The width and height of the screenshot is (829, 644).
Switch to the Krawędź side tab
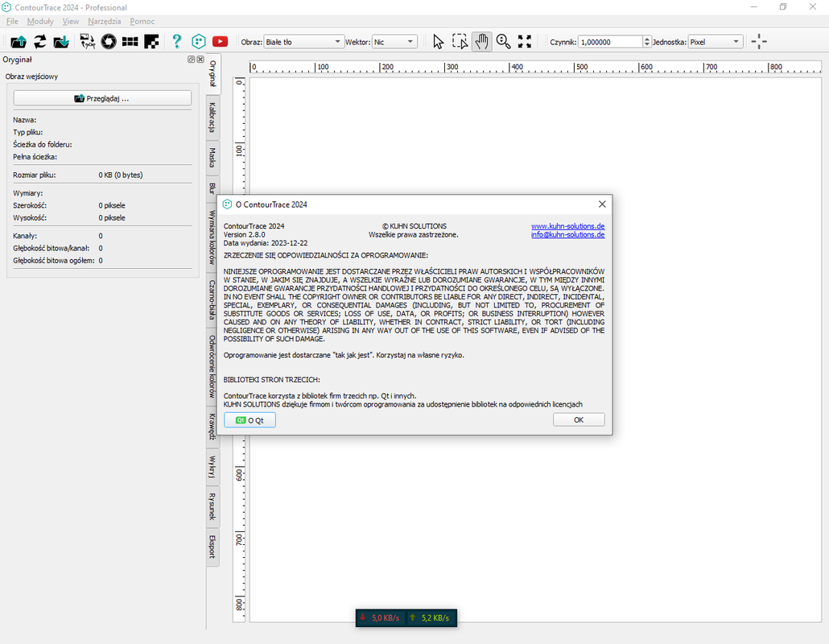(212, 426)
